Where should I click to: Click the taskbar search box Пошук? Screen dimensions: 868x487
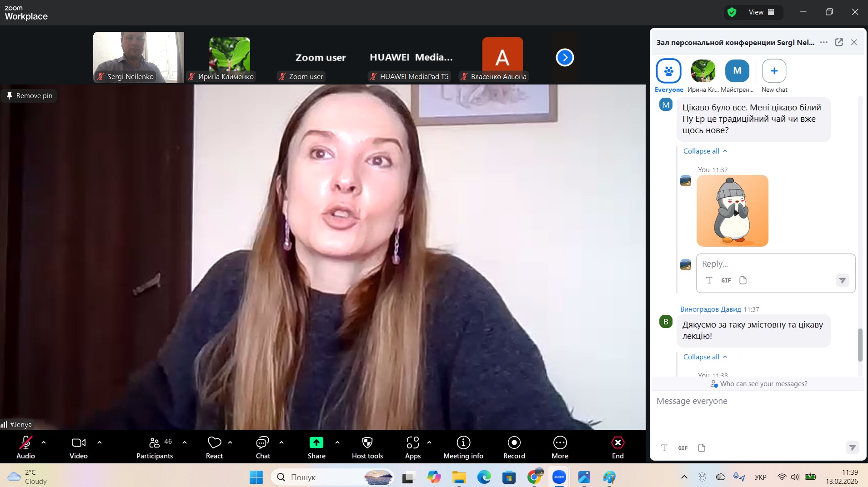333,477
